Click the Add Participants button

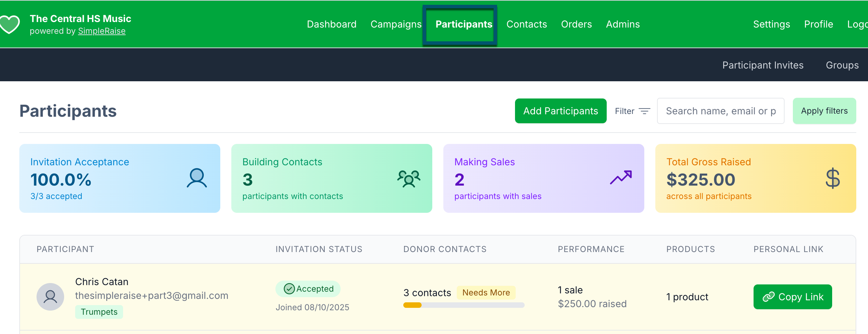[561, 111]
